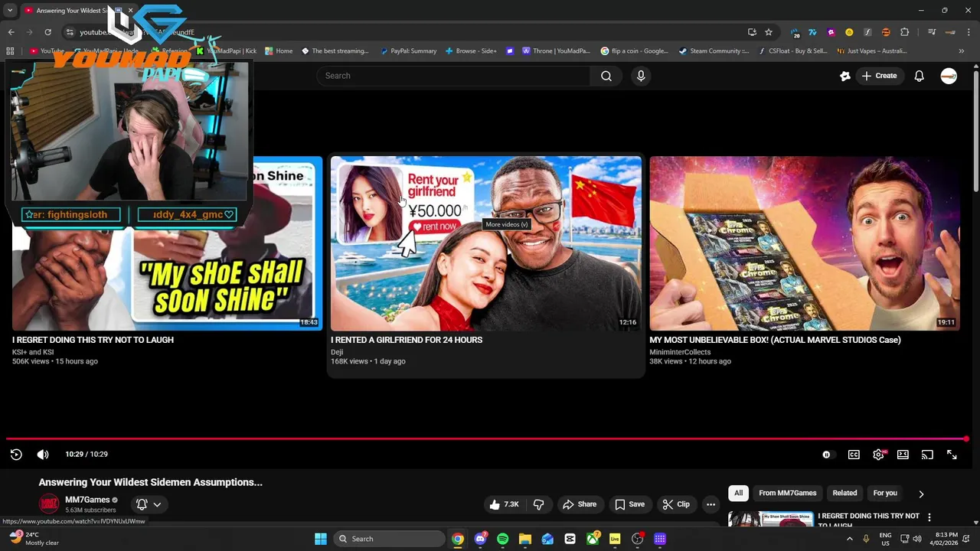Screen dimensions: 980x551
Task: Cast video to TV
Action: tap(927, 455)
